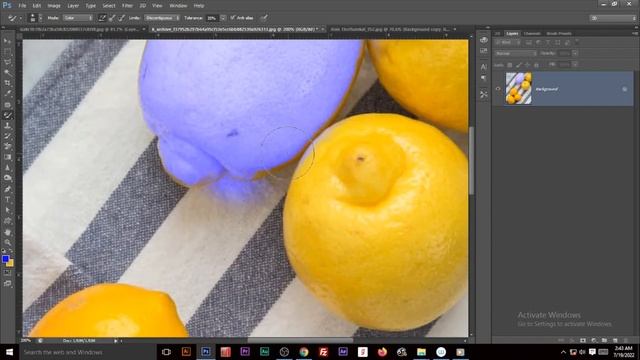This screenshot has width=640, height=360.
Task: Select the Magic Wand tool
Action: click(x=7, y=73)
